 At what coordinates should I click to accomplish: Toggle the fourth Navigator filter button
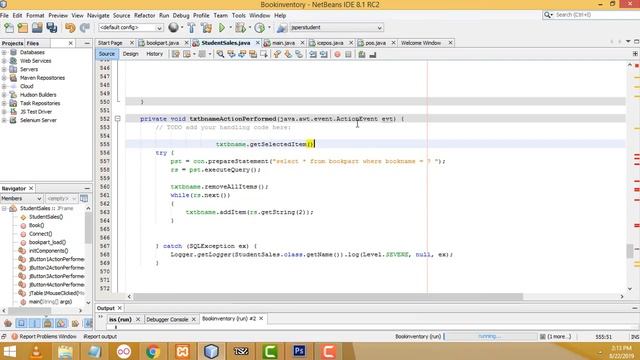pos(48,323)
